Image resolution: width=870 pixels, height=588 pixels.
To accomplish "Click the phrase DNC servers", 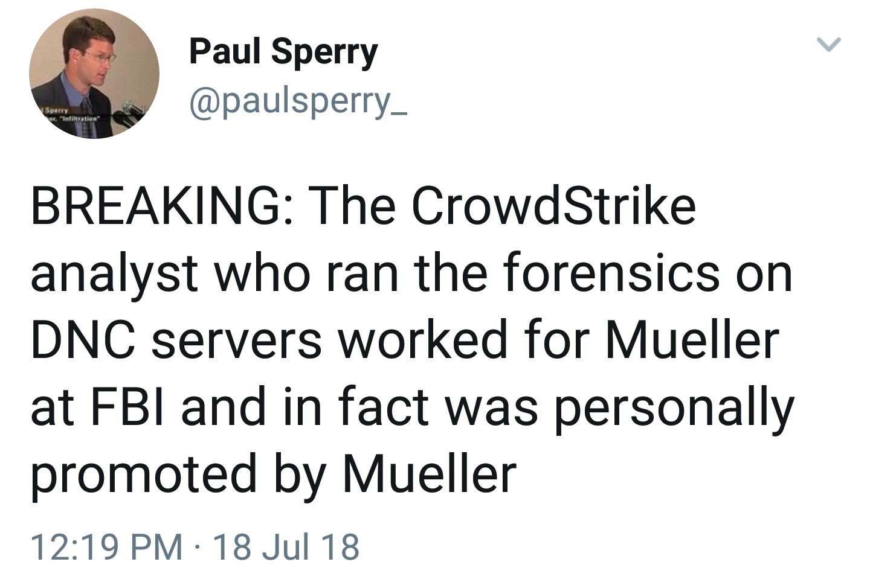I will coord(176,340).
